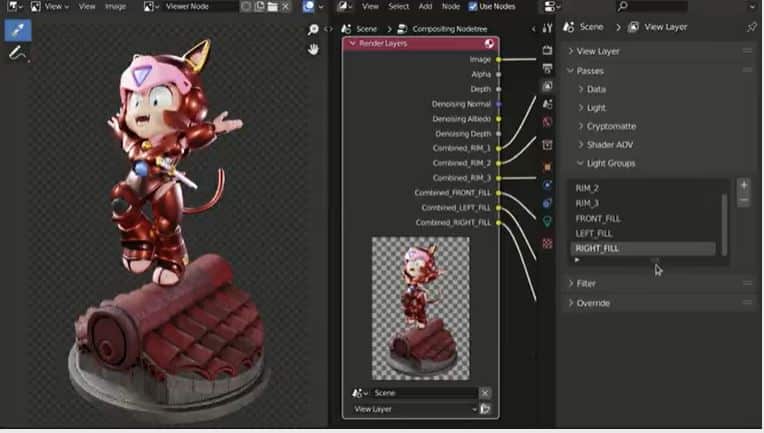Viewport: 764px width, 433px height.
Task: Open the Scene properties tab
Action: tap(547, 104)
